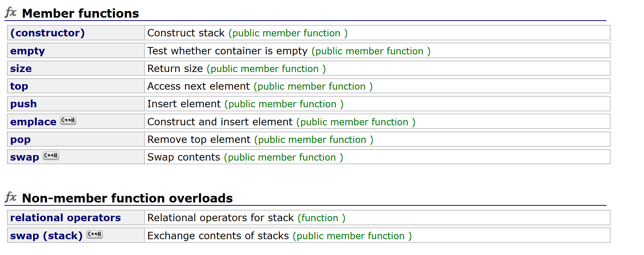
Task: Open the size member function link
Action: coord(21,69)
